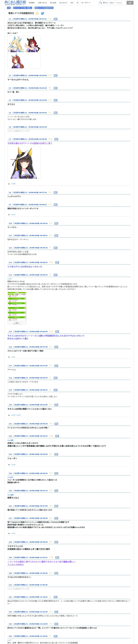Follow the >>22 reply link under post 20
This screenshot has height=644, width=138.
(13, 415)
